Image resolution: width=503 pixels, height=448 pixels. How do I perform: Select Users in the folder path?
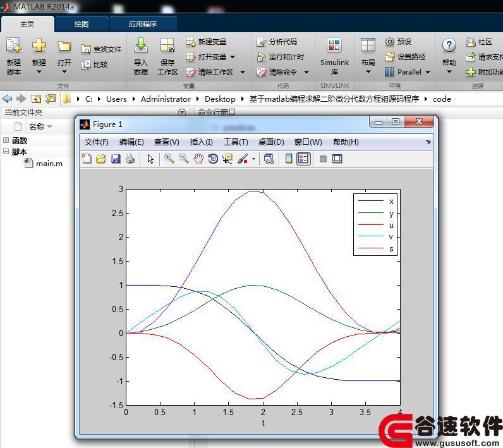(116, 99)
